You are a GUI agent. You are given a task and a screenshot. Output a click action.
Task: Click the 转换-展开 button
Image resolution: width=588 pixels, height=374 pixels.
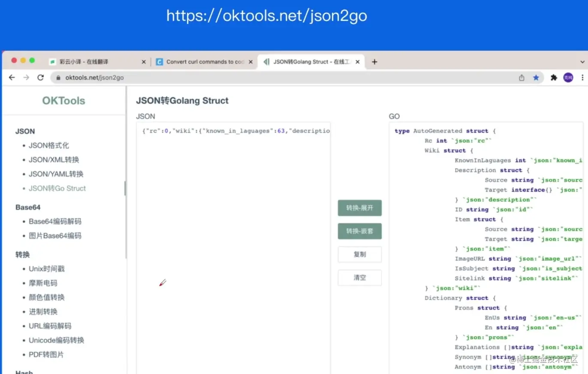coord(360,208)
